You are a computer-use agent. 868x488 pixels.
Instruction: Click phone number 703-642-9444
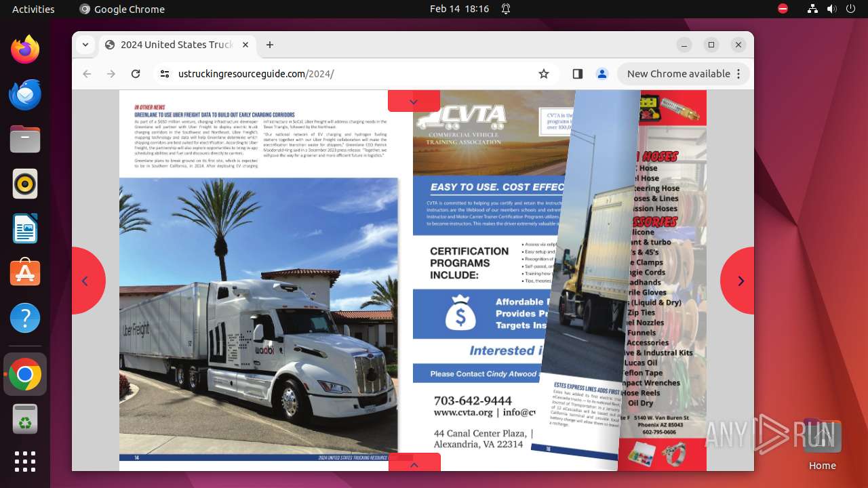pyautogui.click(x=473, y=400)
